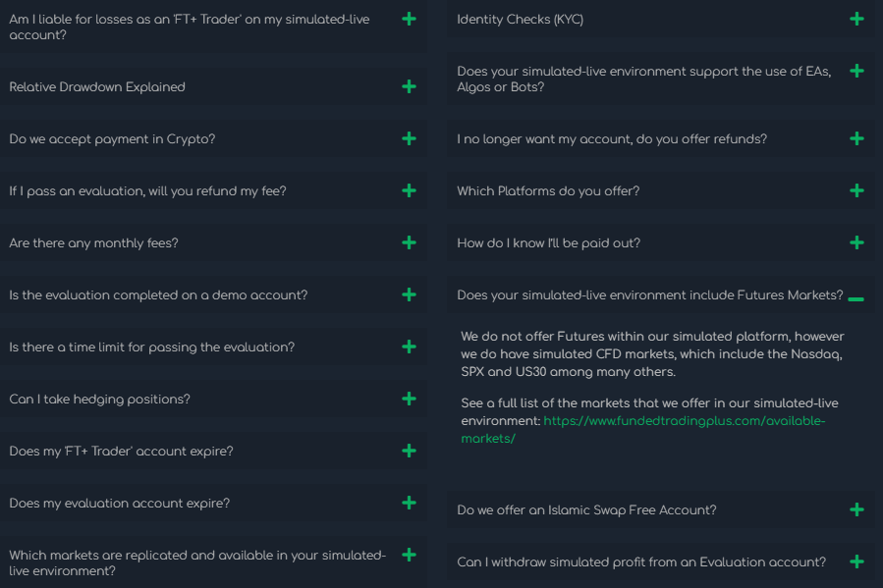883x588 pixels.
Task: Expand 'Is the evaluation completed on a demo account?'
Action: (409, 294)
